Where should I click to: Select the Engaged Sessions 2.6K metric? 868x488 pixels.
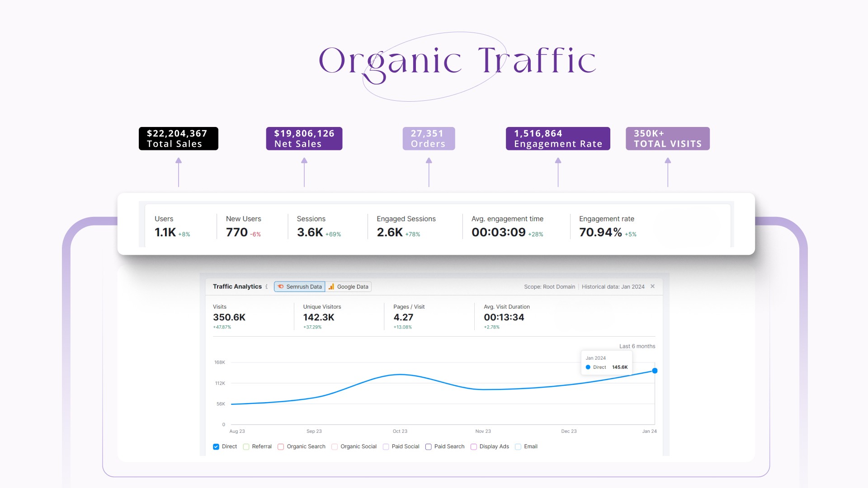pyautogui.click(x=406, y=226)
